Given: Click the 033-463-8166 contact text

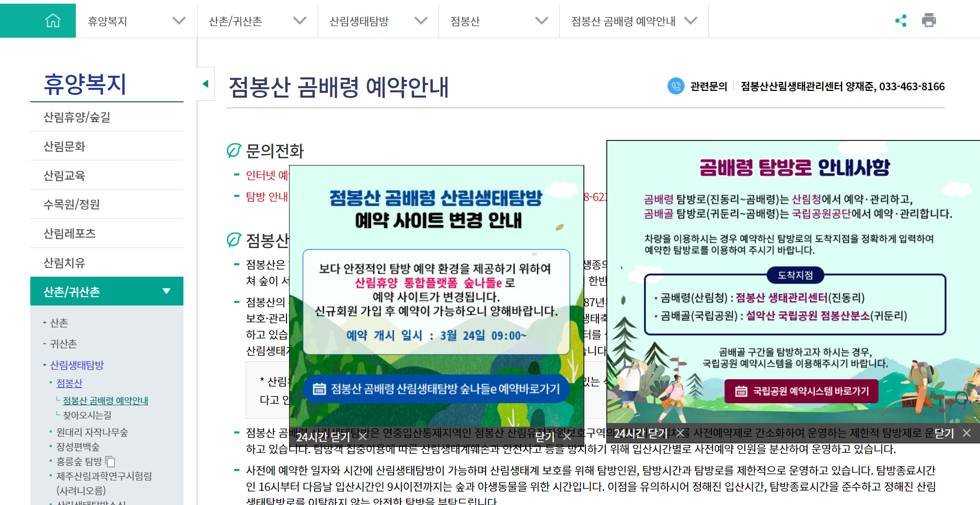Looking at the screenshot, I should coord(912,86).
